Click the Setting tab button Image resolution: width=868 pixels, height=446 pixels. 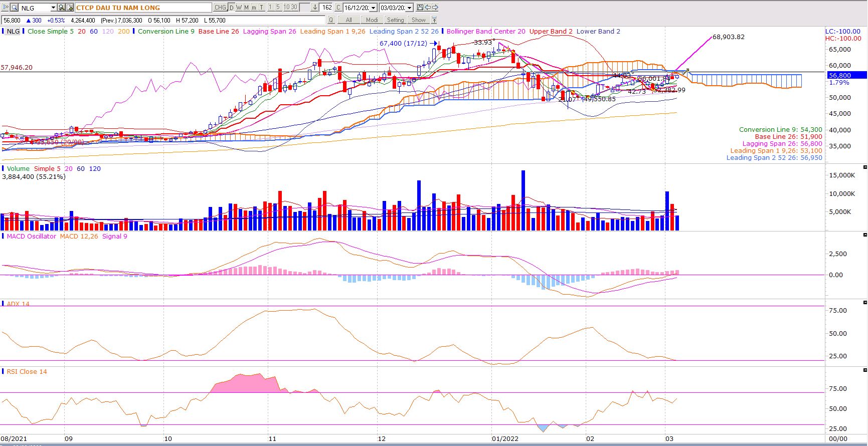[x=395, y=20]
